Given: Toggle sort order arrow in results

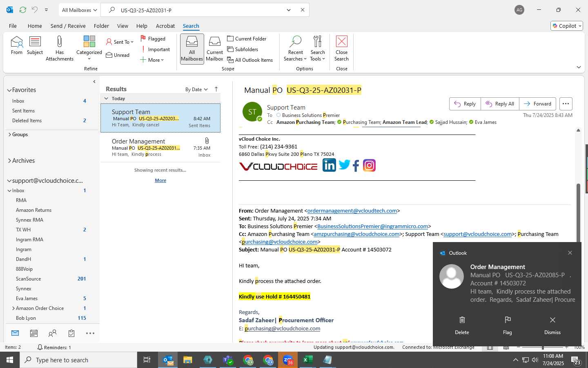Looking at the screenshot, I should click(216, 89).
